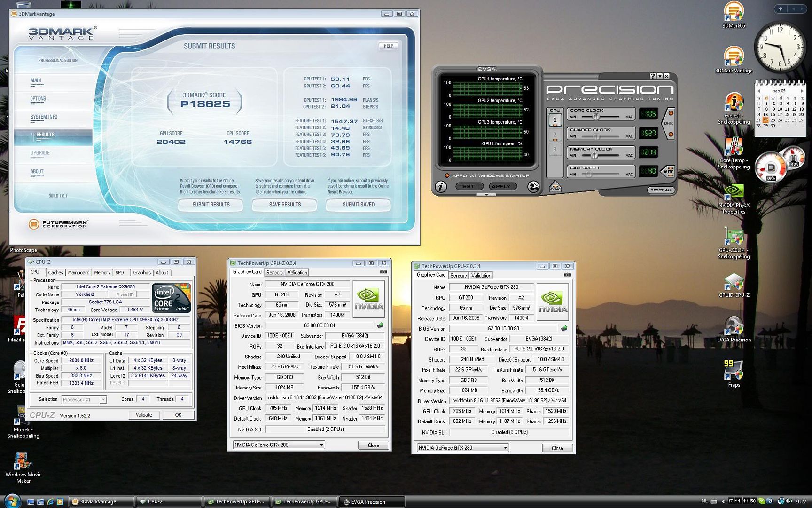Select GPU 2 button in Precision
Screen dimensions: 812x508
click(x=555, y=135)
